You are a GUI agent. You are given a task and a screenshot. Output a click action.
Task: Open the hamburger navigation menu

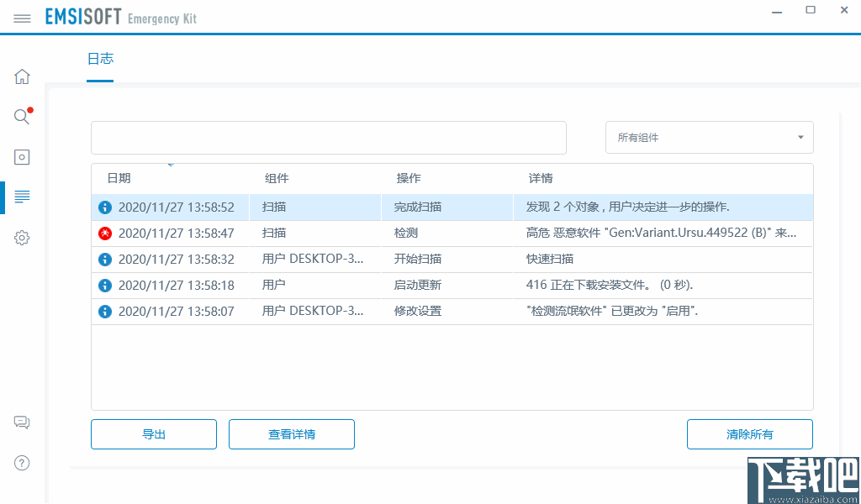pyautogui.click(x=22, y=16)
